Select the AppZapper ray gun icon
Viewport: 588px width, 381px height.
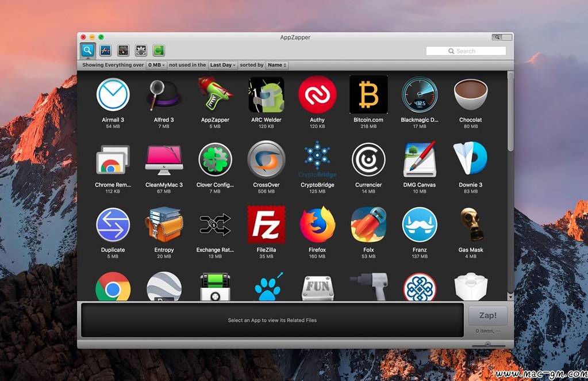215,94
